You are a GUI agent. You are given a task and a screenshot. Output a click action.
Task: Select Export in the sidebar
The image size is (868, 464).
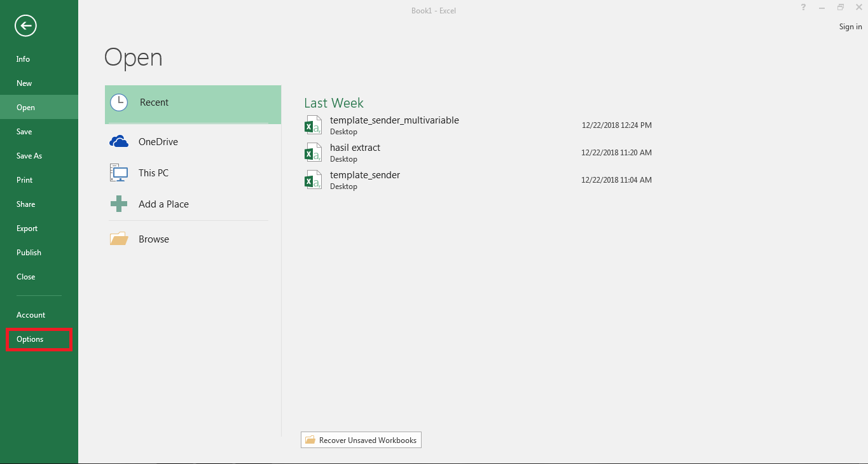click(x=27, y=228)
